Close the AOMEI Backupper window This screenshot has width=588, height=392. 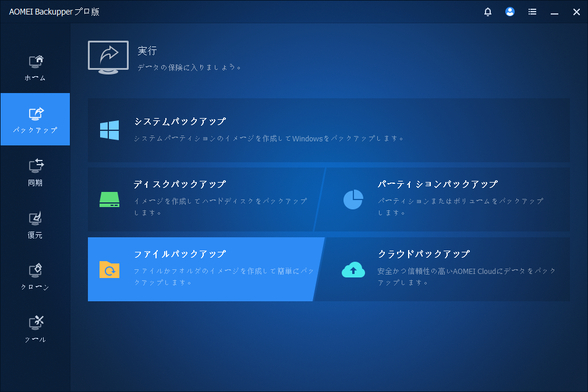tap(576, 12)
